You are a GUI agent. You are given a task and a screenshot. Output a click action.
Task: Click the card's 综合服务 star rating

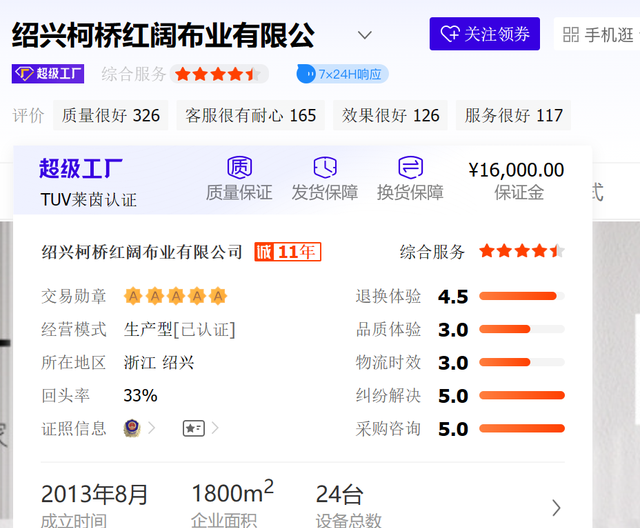[x=522, y=251]
